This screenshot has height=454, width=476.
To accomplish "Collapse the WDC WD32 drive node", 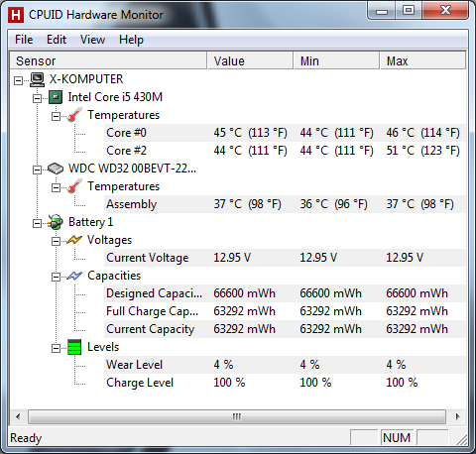I will click(x=37, y=170).
